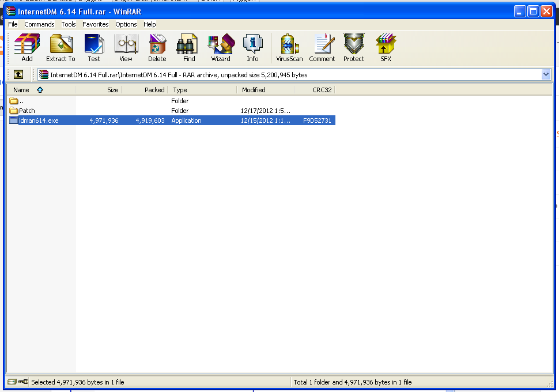This screenshot has width=559, height=392.
Task: Open the Favorites menu
Action: pos(95,24)
